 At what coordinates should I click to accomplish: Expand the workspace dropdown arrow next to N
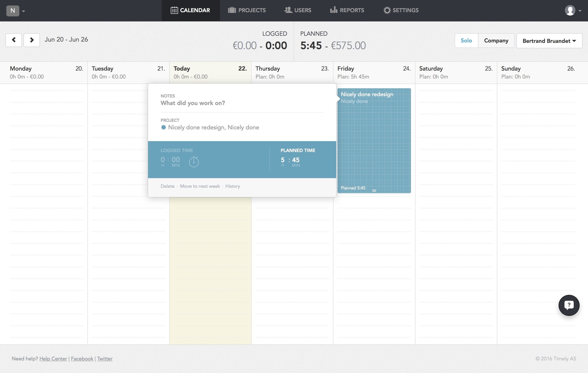coord(24,11)
